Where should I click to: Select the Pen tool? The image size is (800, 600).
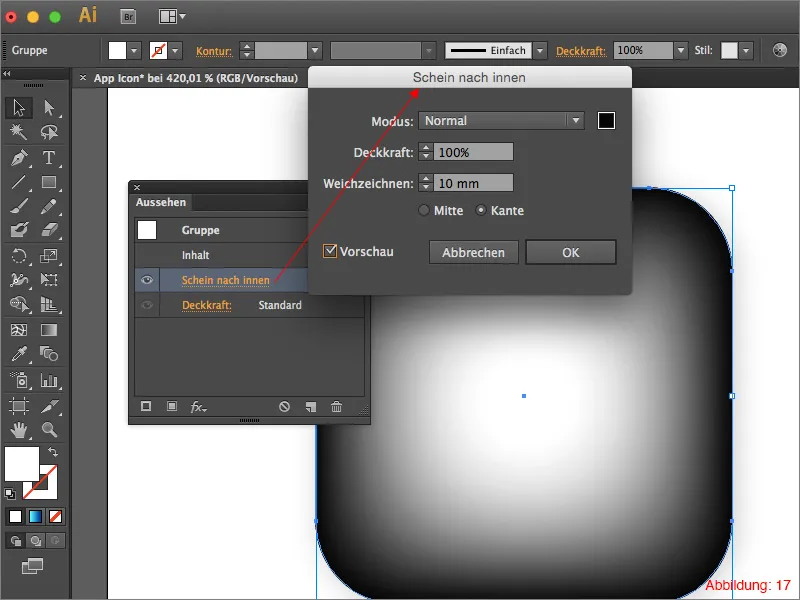coord(19,158)
